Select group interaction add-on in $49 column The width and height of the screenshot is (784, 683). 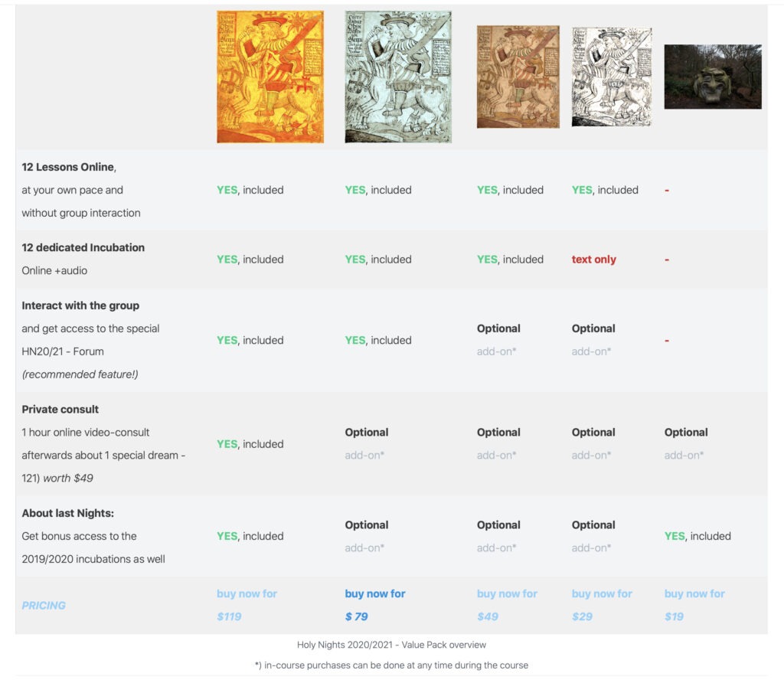[498, 340]
